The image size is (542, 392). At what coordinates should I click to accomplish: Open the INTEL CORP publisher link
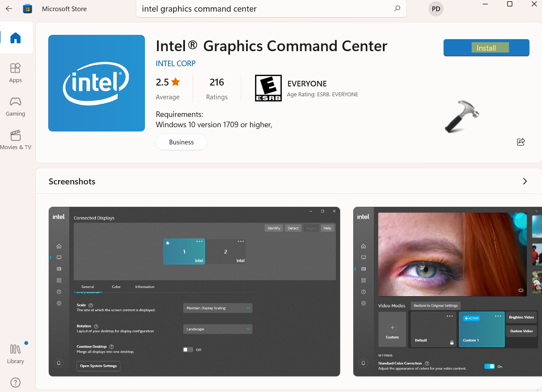point(176,63)
